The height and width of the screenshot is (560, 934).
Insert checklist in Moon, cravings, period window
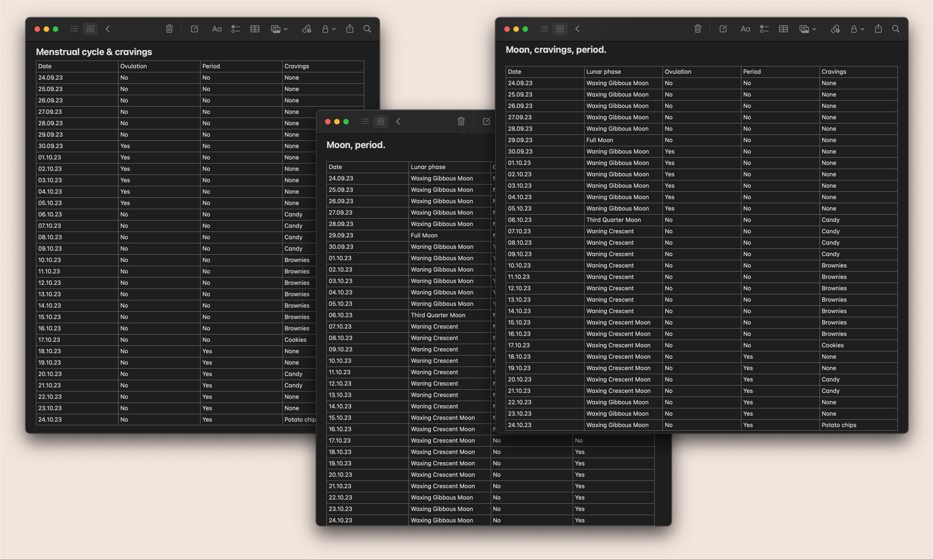point(764,29)
